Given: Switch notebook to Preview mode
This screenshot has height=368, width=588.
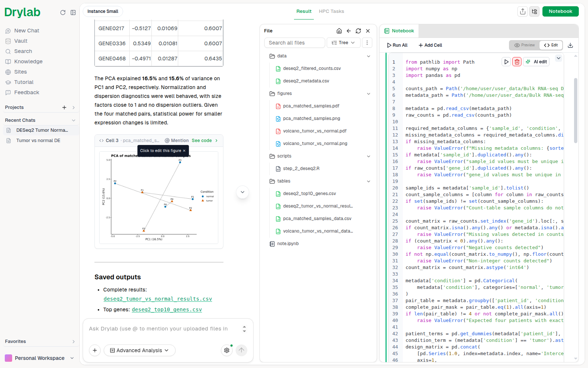Looking at the screenshot, I should (524, 45).
